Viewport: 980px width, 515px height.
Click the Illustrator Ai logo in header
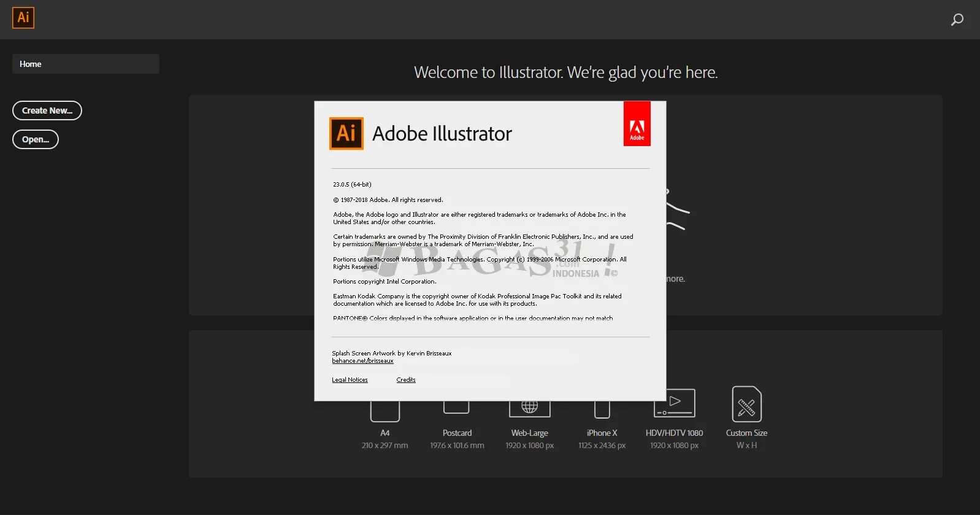coord(23,18)
